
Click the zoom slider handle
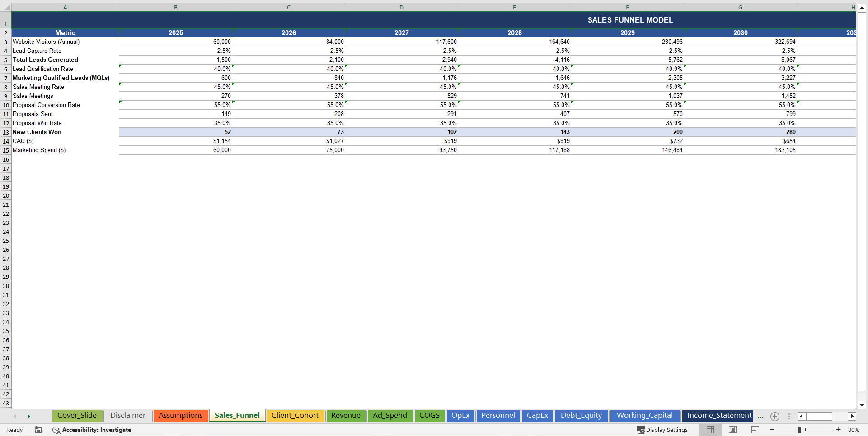801,430
